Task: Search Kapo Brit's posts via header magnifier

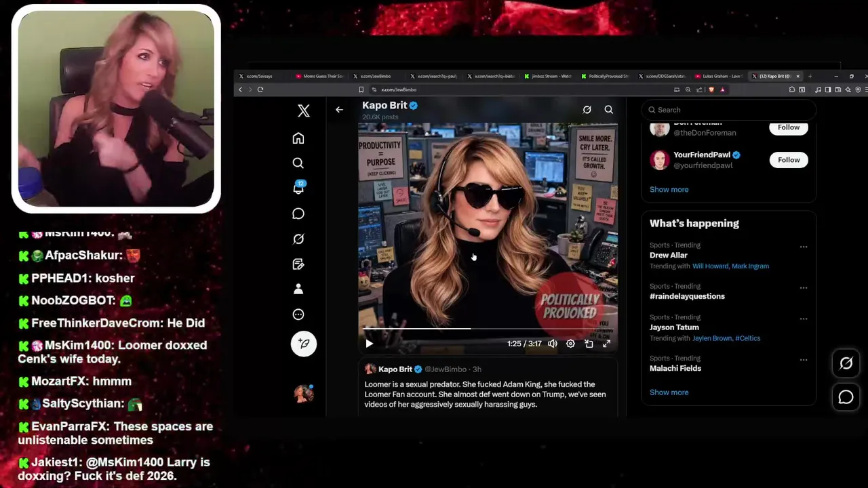Action: pyautogui.click(x=609, y=110)
